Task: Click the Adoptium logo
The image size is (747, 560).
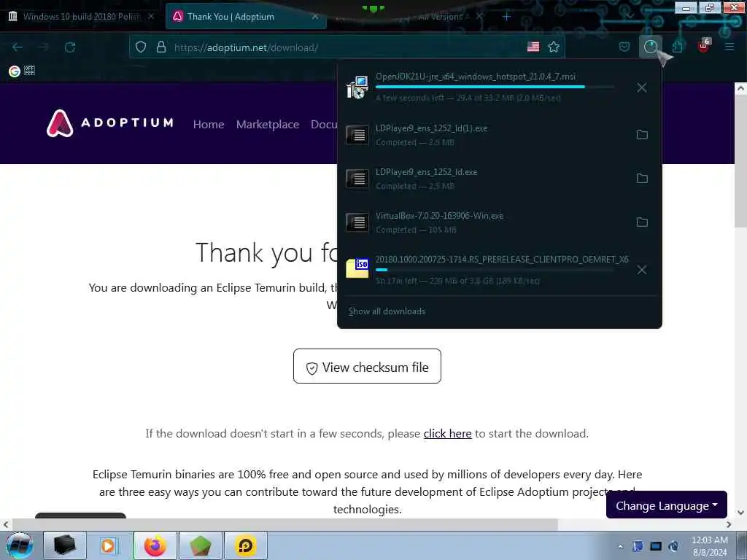Action: pyautogui.click(x=109, y=123)
